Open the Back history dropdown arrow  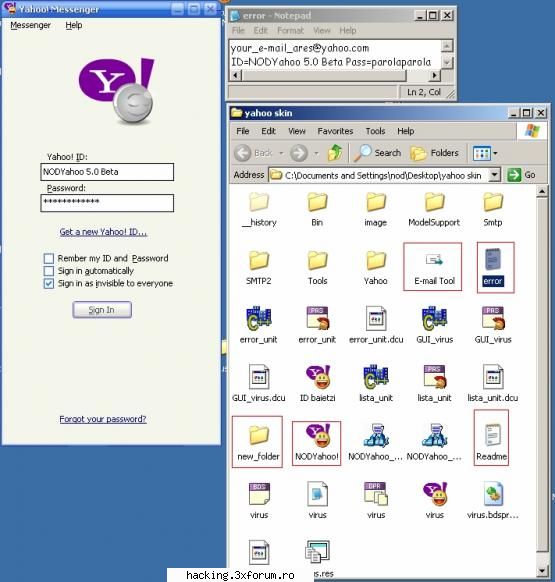(x=281, y=153)
